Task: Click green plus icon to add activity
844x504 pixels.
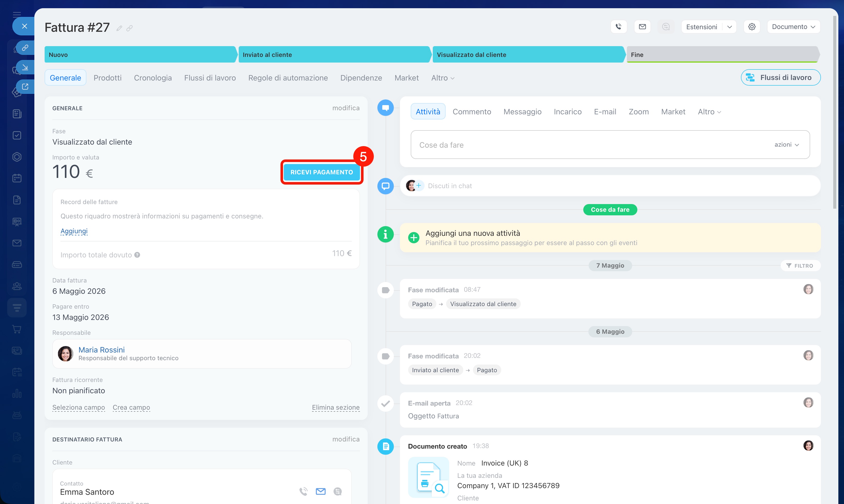Action: [413, 237]
